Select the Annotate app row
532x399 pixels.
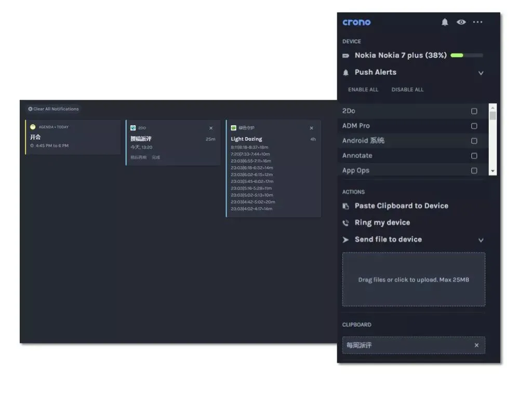(413, 155)
